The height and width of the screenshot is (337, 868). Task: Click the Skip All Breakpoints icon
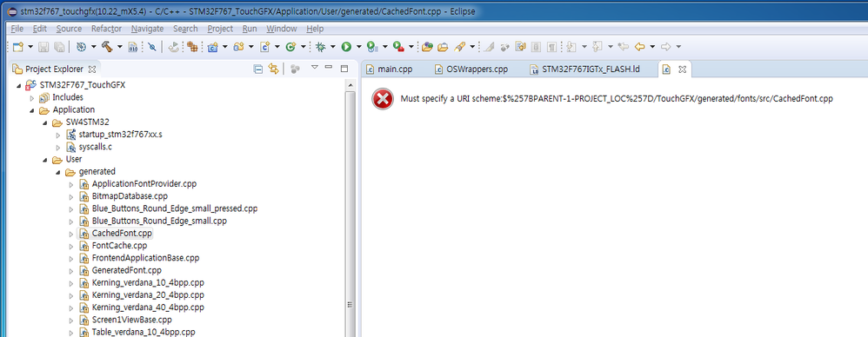tap(151, 47)
